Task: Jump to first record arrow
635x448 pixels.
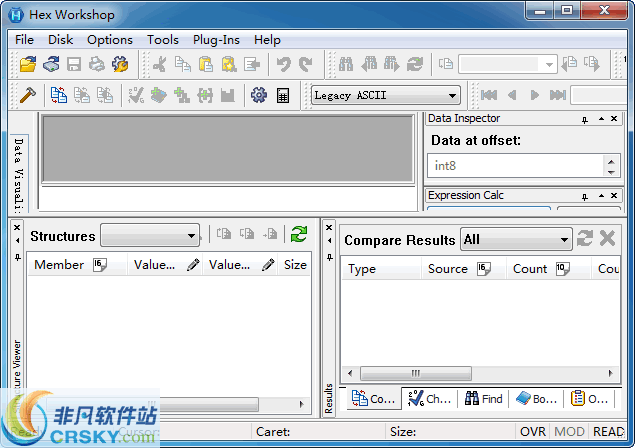Action: tap(489, 95)
